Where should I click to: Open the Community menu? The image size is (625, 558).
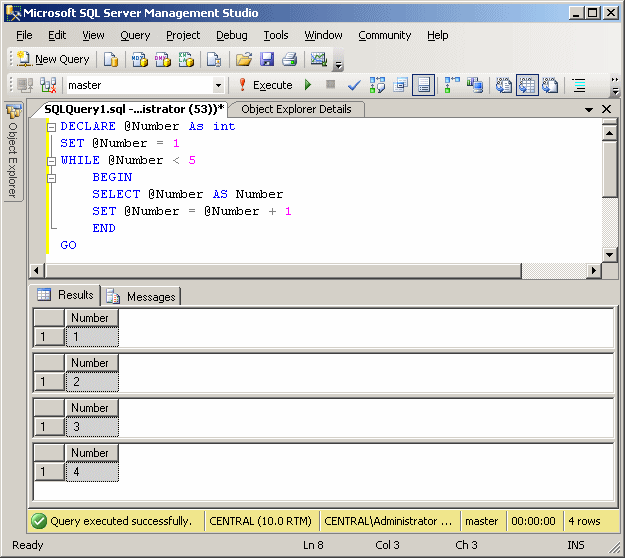coord(384,35)
